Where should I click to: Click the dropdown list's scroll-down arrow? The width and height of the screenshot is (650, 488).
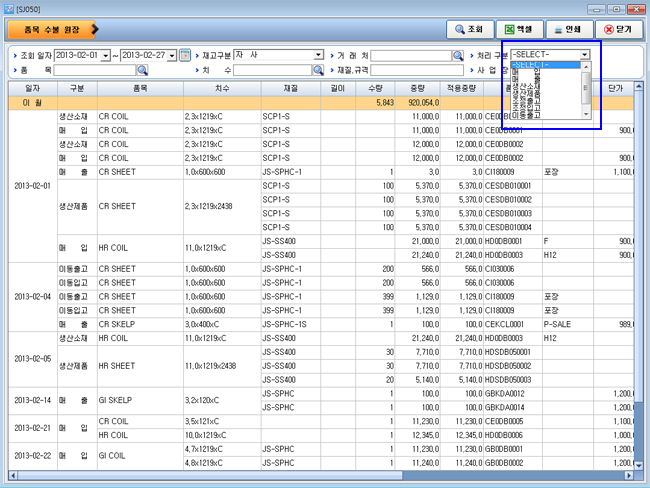[x=586, y=114]
